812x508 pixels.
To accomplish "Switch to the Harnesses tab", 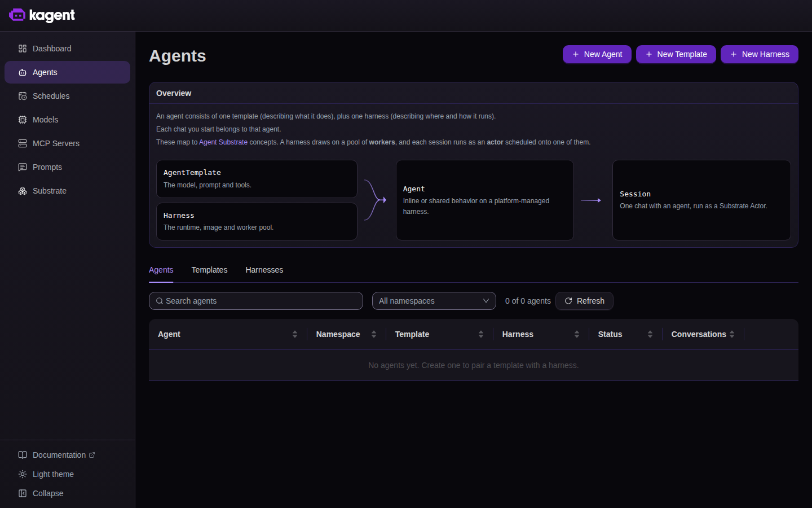I will (264, 270).
